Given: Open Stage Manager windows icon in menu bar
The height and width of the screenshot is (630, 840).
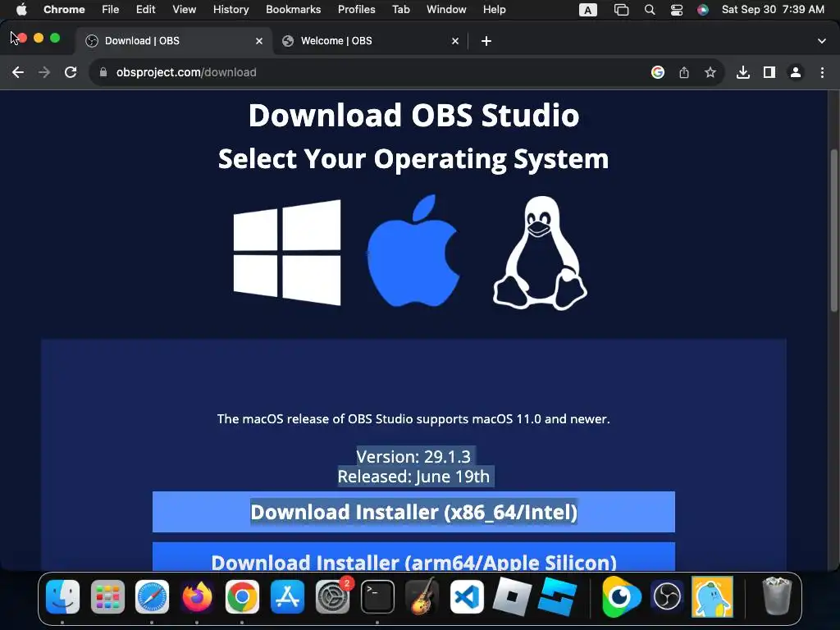Looking at the screenshot, I should (x=621, y=10).
